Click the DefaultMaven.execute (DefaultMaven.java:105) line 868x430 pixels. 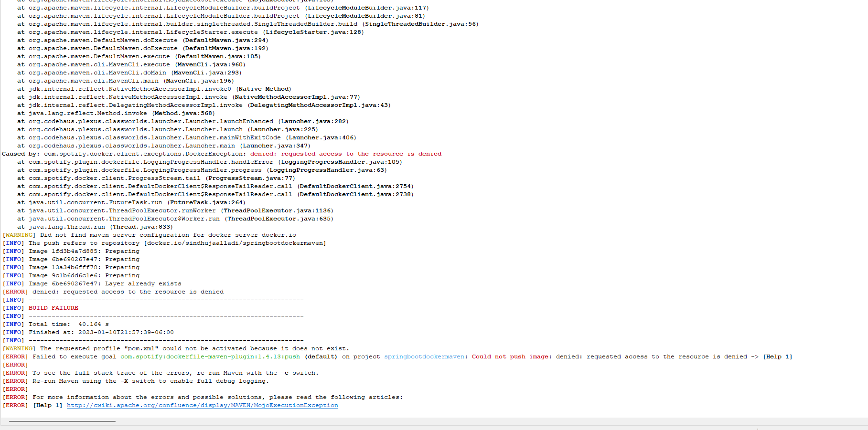pos(139,56)
